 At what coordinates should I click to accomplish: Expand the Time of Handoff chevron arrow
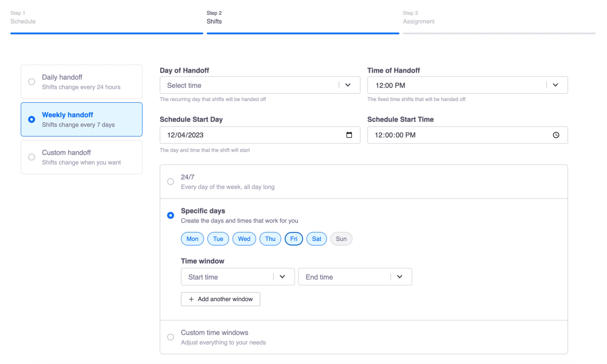click(556, 85)
